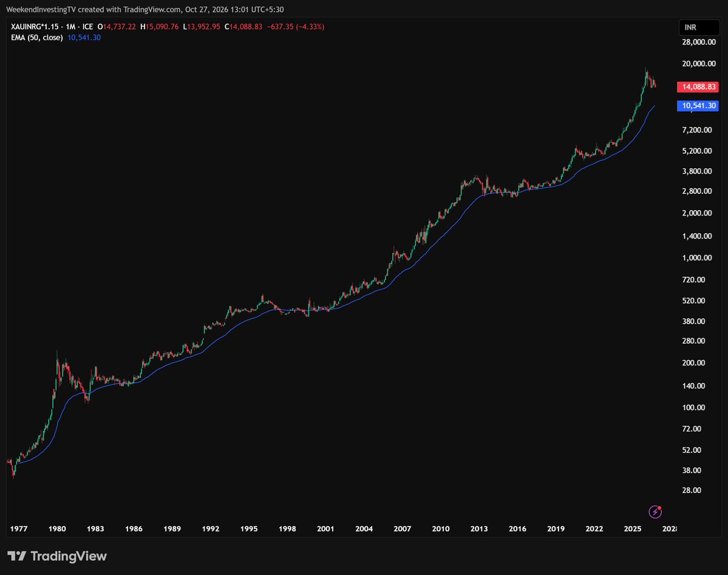Click the WeekendInvestingTV attribution header text
Viewport: 728px width, 575px height.
click(145, 9)
